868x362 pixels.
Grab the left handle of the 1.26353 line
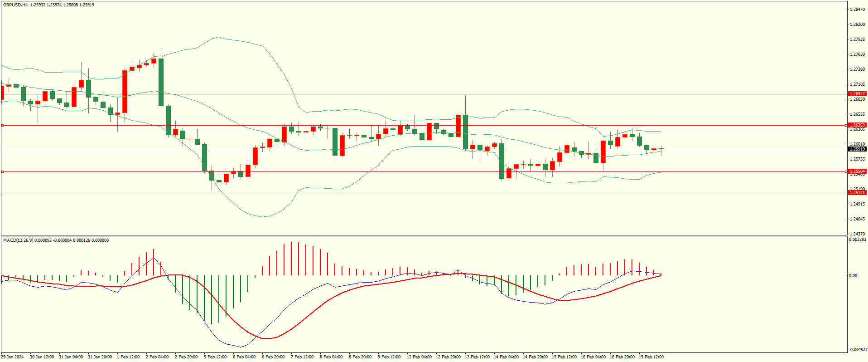pos(2,125)
